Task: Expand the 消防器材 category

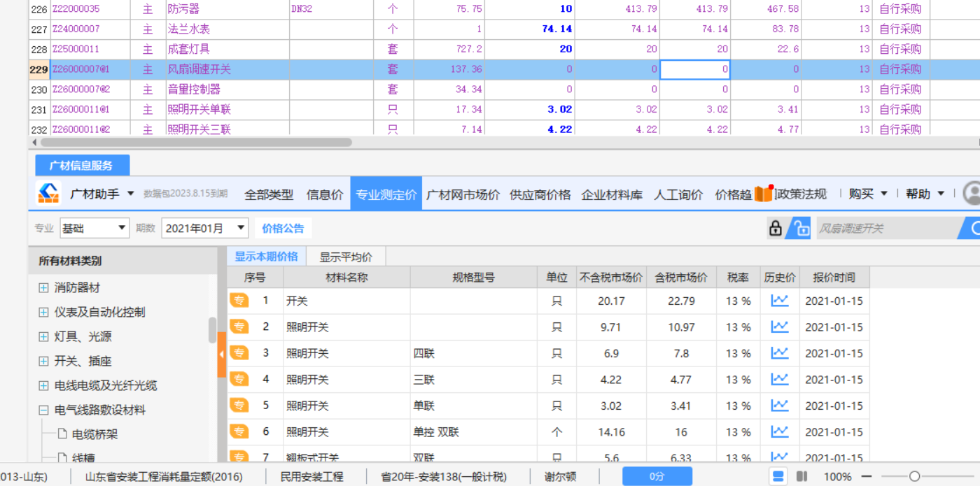Action: pos(43,287)
